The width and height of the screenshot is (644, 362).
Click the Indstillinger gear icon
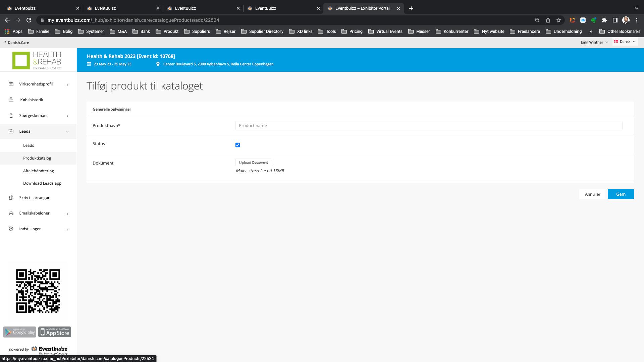[11, 229]
